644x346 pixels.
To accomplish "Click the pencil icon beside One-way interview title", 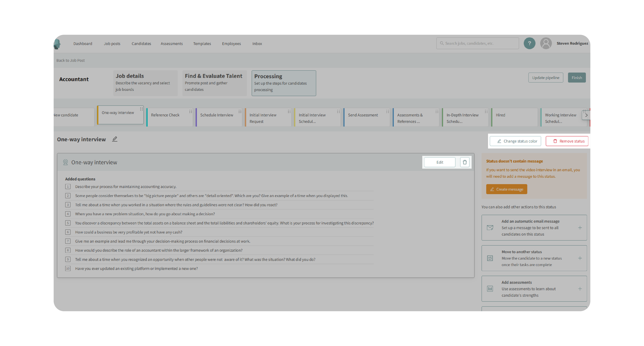I will tap(114, 139).
